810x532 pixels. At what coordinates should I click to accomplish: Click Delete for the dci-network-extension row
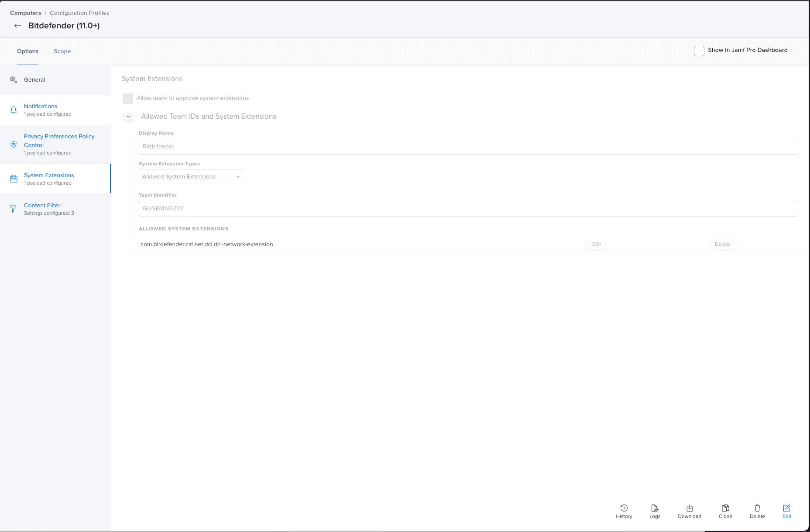(x=722, y=244)
